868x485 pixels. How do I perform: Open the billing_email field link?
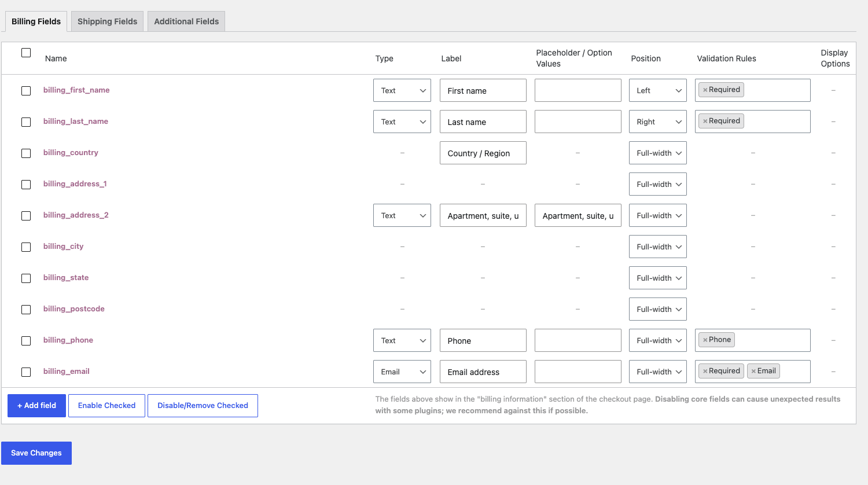(x=67, y=372)
